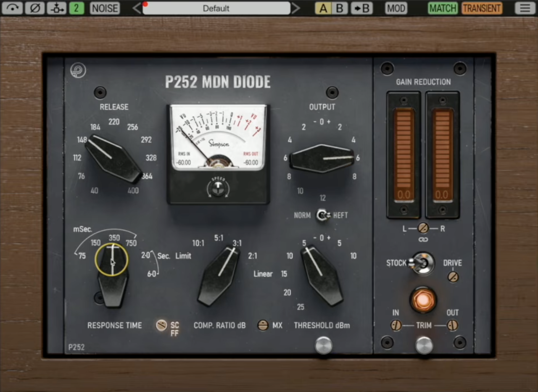Toggle the phase invert (Ø) button
This screenshot has height=392, width=538.
pyautogui.click(x=34, y=8)
